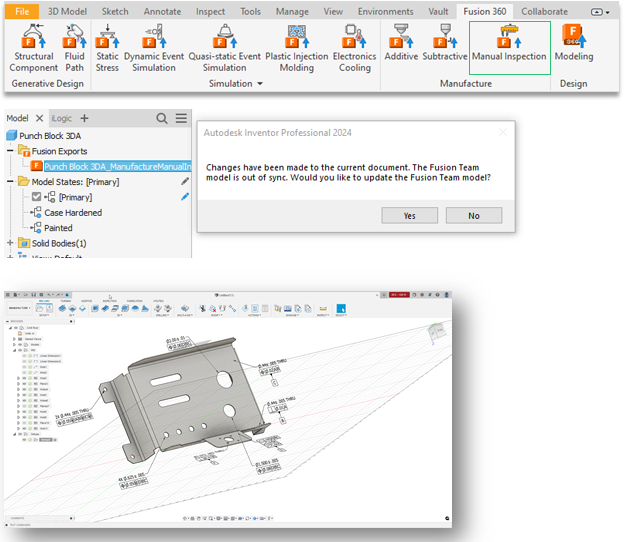Open Fusion 360 Modeling design tool
The width and height of the screenshot is (624, 542).
pos(574,42)
